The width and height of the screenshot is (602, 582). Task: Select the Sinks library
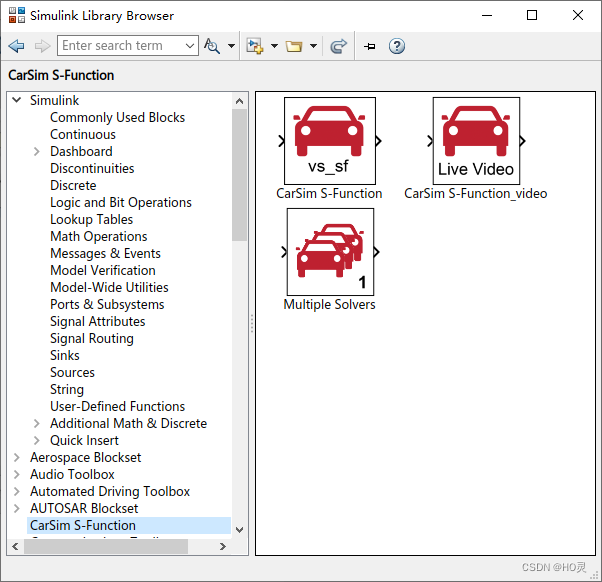point(65,355)
